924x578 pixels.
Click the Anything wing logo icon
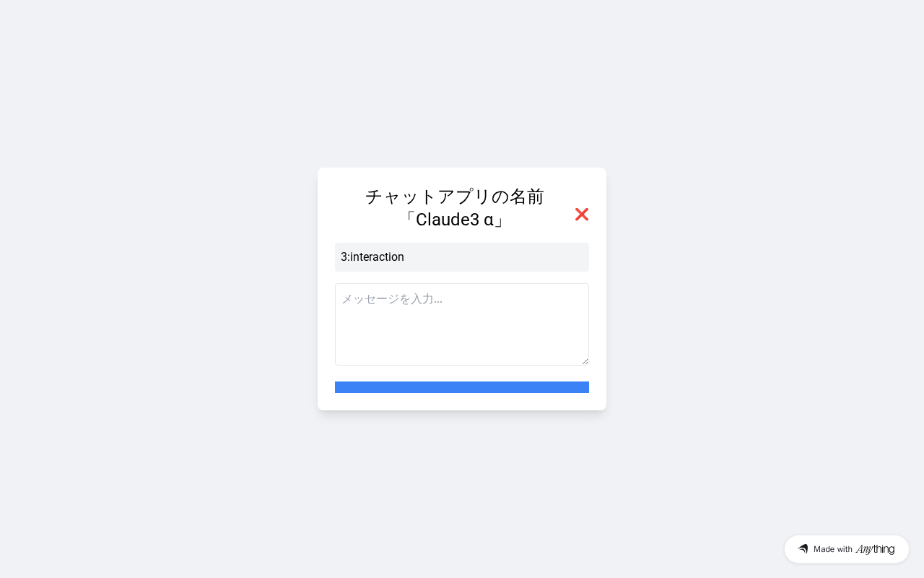tap(803, 549)
